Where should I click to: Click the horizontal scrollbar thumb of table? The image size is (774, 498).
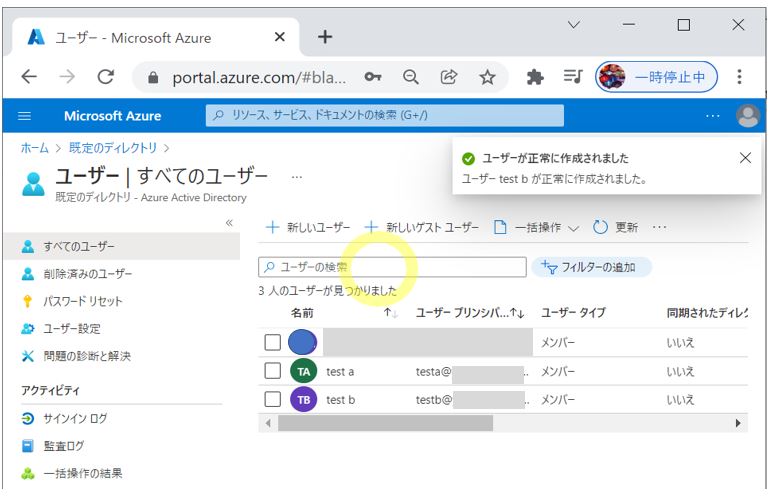pos(385,423)
